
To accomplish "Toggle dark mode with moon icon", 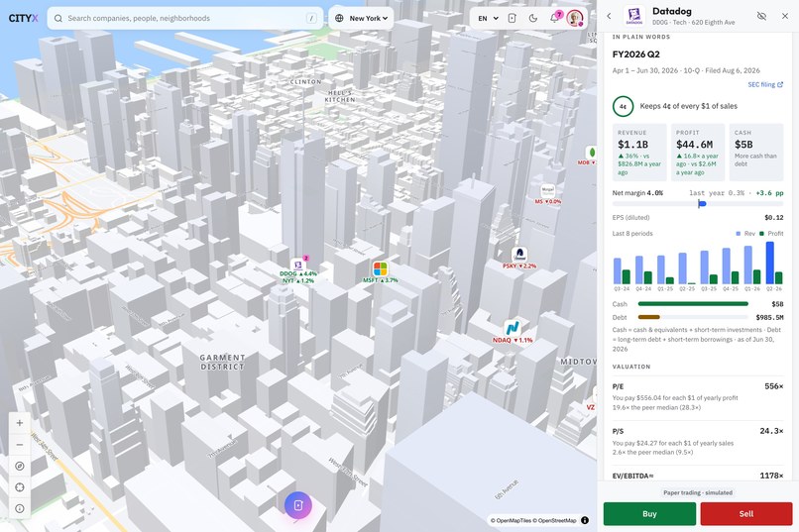I will [533, 18].
